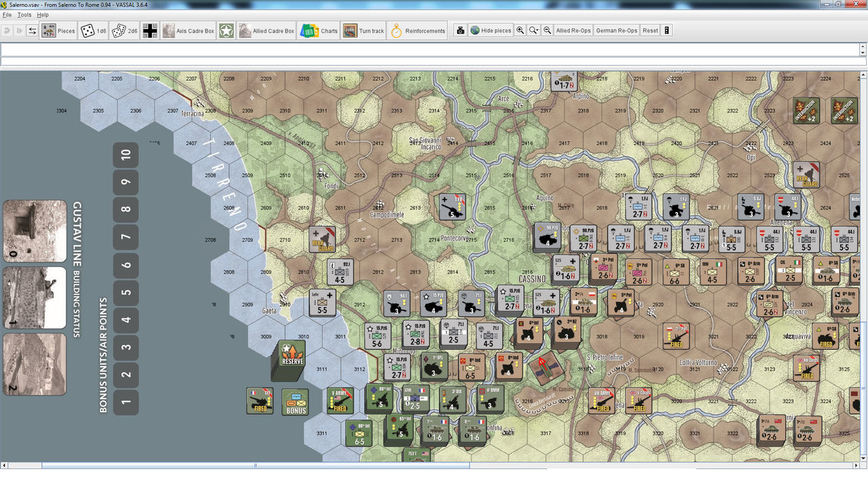The image size is (868, 488).
Task: Select the right Interdiction +2 marker
Action: pyautogui.click(x=843, y=110)
